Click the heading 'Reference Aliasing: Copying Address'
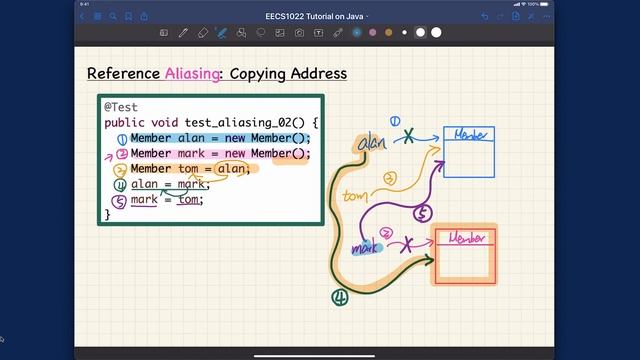 pos(217,74)
